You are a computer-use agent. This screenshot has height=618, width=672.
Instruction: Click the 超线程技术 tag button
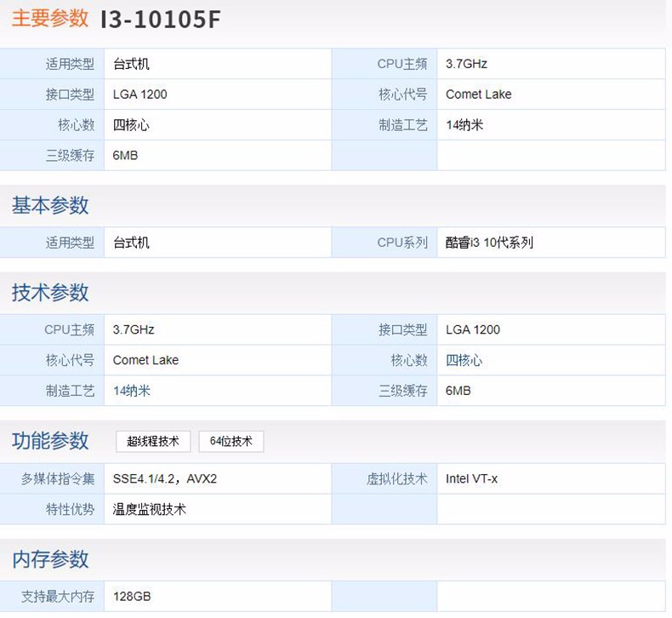click(x=153, y=441)
